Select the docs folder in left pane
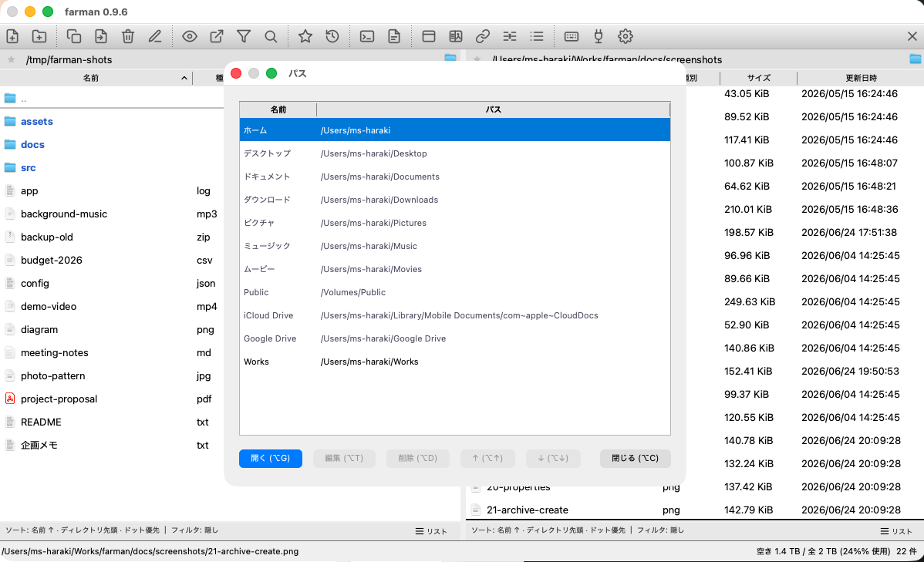The height and width of the screenshot is (562, 924). coord(32,144)
